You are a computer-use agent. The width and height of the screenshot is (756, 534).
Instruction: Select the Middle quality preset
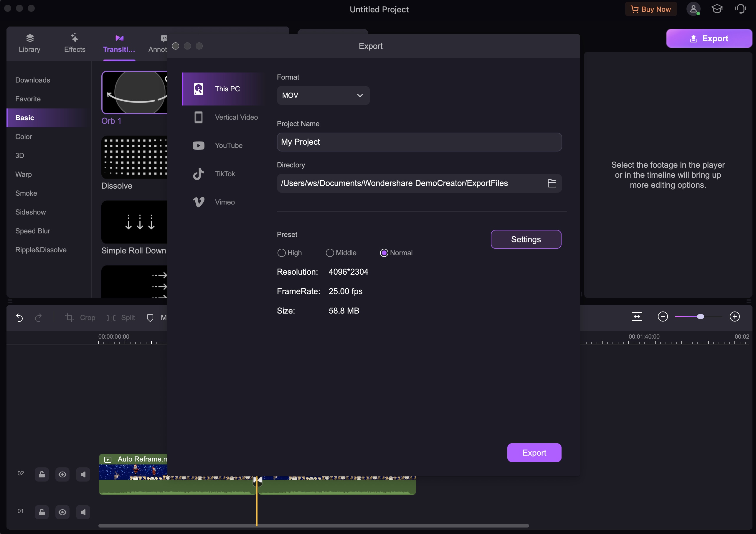point(329,253)
